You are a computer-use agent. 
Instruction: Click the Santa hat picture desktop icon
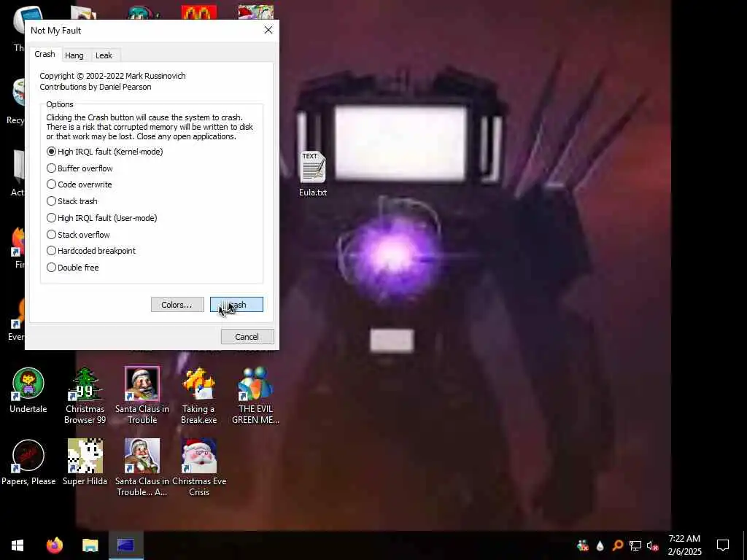256,12
